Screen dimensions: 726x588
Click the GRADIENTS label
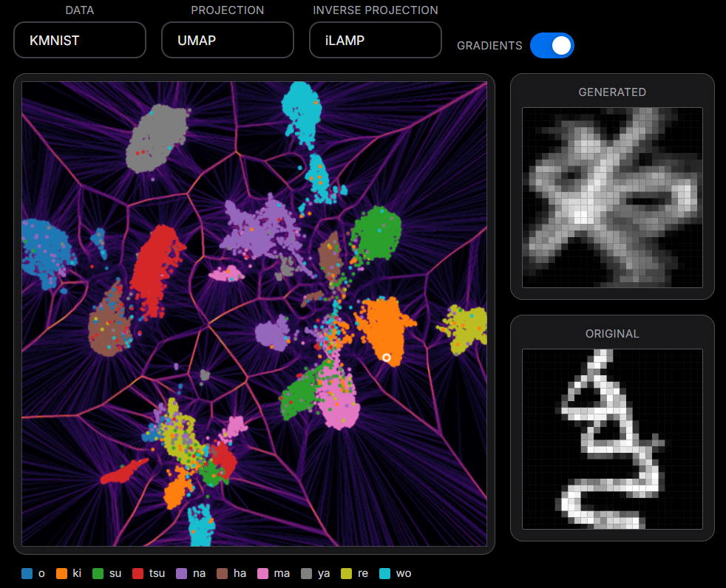[x=489, y=46]
